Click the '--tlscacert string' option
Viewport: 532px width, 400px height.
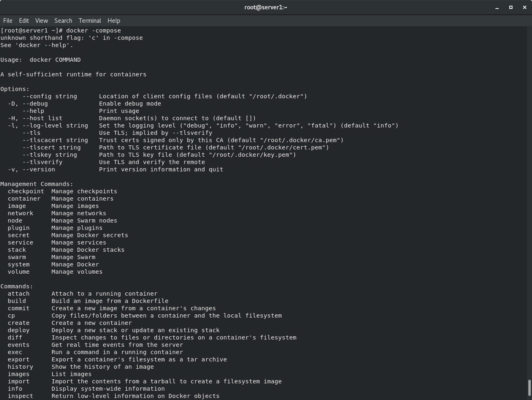(55, 140)
